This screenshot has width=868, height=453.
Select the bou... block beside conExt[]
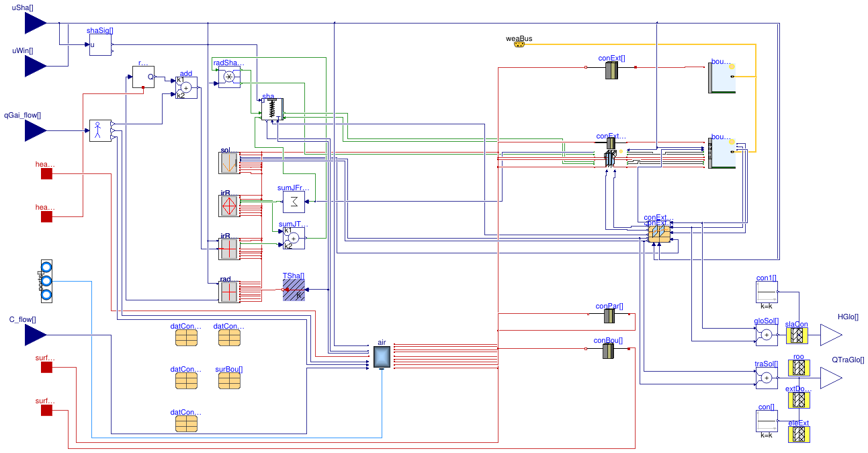coord(722,77)
